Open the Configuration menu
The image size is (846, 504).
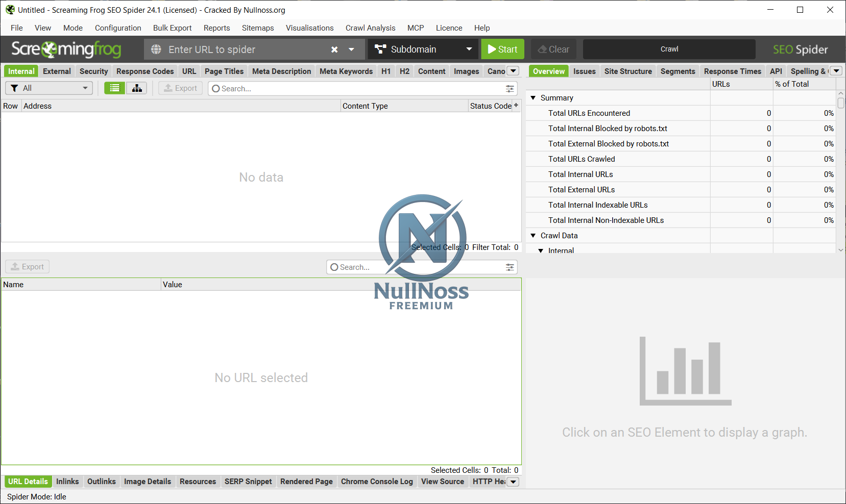118,28
